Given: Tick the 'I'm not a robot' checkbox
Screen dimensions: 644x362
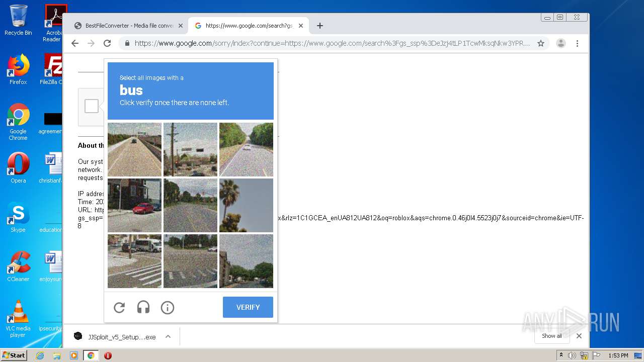Looking at the screenshot, I should (92, 106).
